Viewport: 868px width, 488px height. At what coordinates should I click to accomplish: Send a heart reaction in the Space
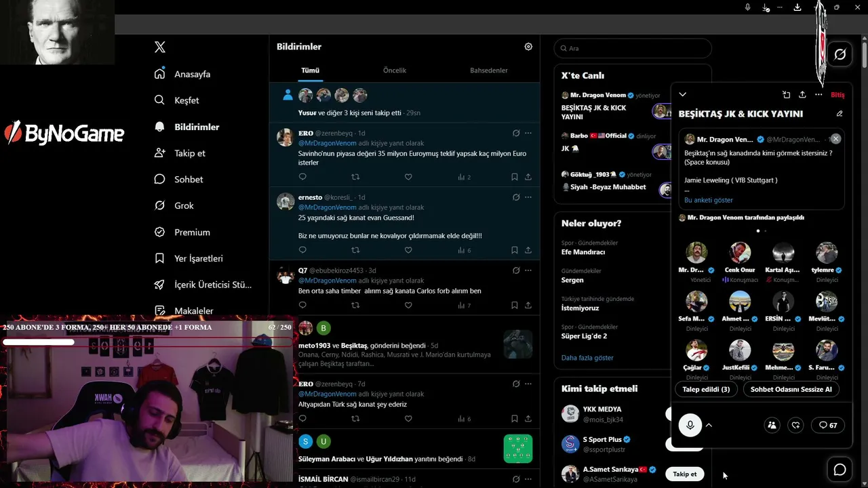click(796, 425)
